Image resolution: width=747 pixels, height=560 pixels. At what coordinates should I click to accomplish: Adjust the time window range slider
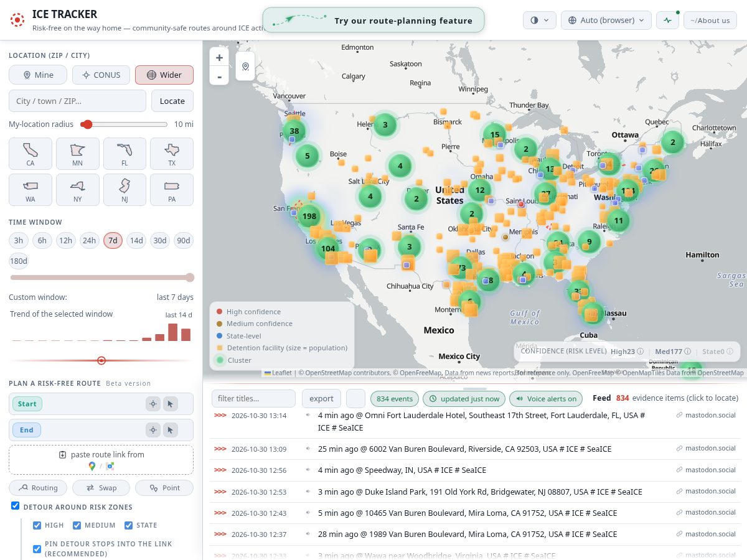(x=101, y=278)
